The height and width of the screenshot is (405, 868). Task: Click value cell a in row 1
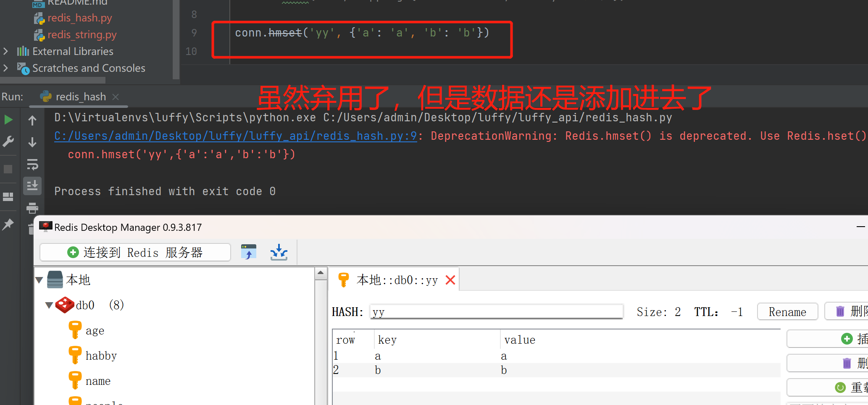point(504,356)
